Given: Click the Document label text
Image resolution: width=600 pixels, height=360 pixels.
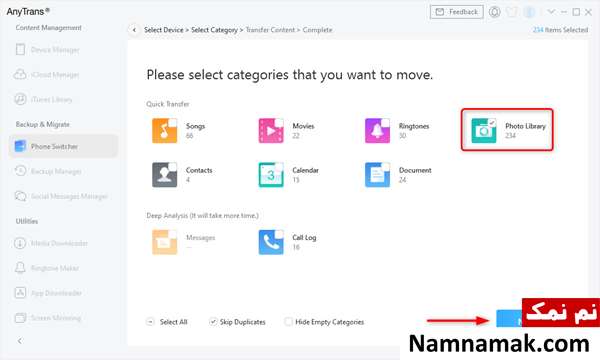Looking at the screenshot, I should pos(415,170).
